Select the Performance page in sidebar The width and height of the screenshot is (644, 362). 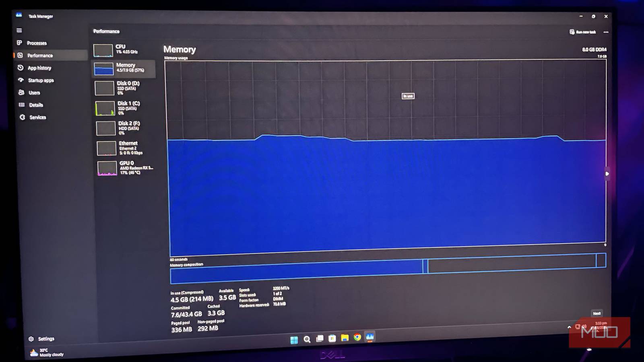click(x=50, y=55)
